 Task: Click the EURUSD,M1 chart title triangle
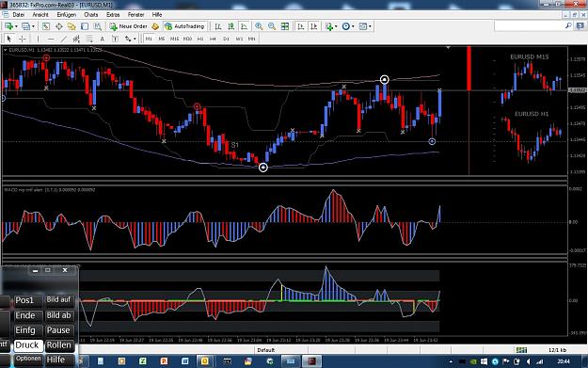6,50
